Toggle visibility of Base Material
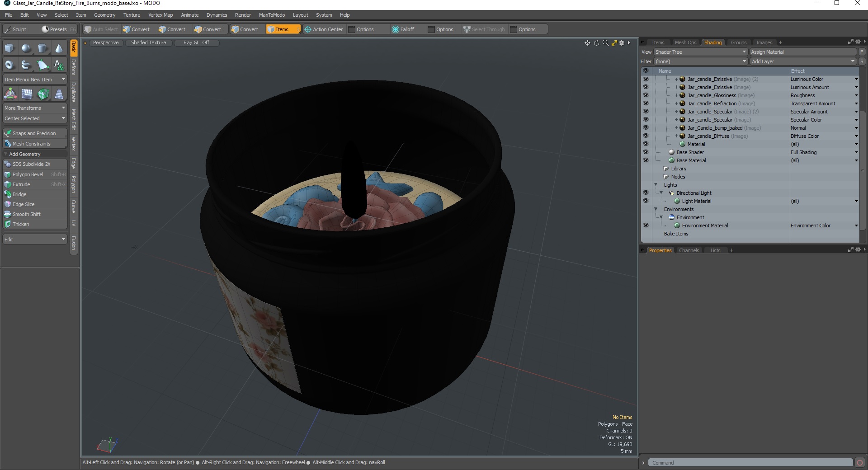The width and height of the screenshot is (868, 470). [x=646, y=160]
